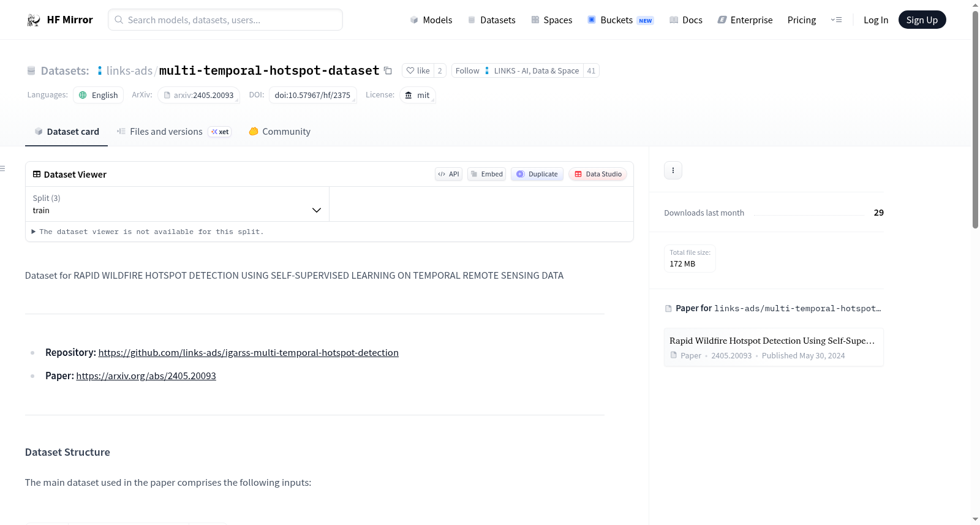Focus the search models and datasets field
Screen dimensions: 980x525
225,20
